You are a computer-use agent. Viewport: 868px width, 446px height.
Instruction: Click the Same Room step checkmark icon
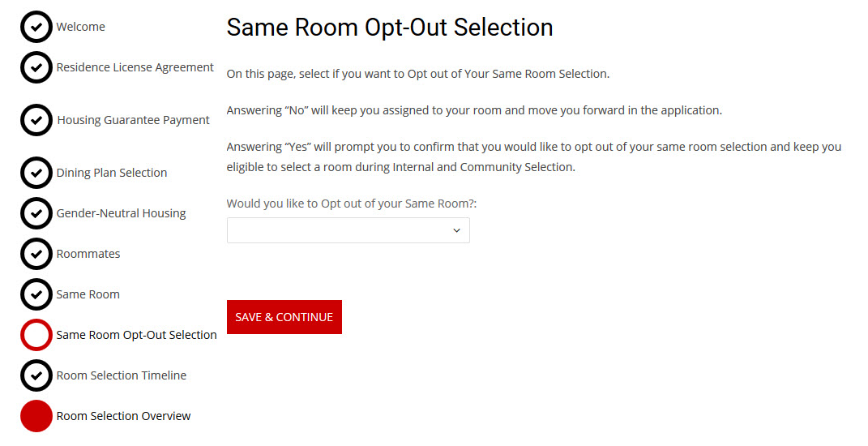point(36,294)
